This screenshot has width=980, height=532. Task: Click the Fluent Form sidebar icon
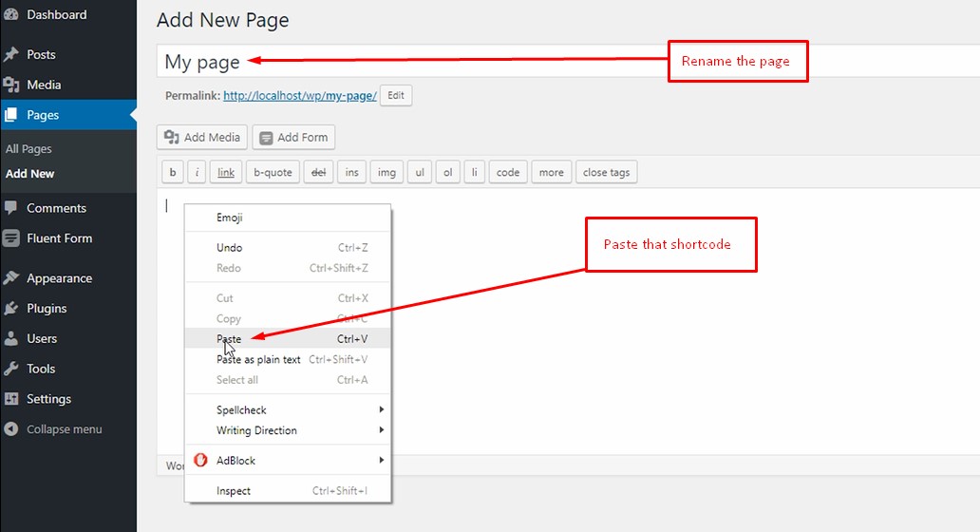(10, 238)
